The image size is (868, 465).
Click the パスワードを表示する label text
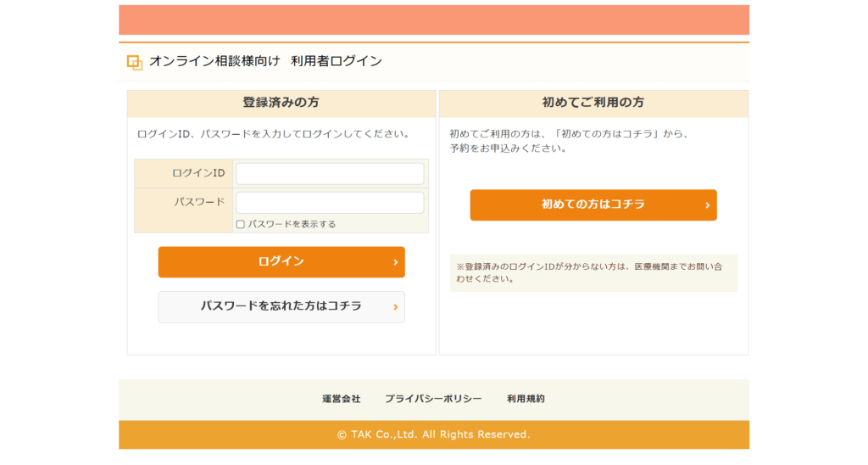point(292,225)
